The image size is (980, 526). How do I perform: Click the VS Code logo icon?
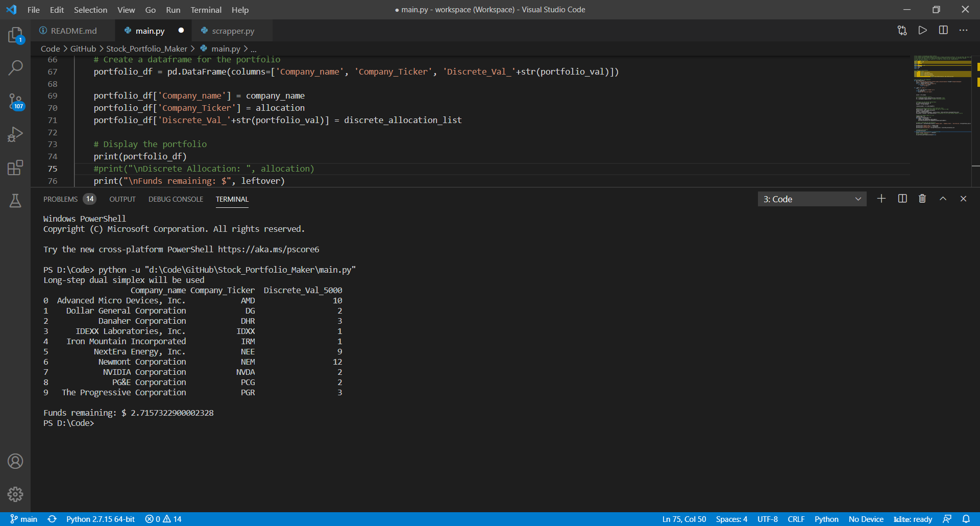pyautogui.click(x=11, y=10)
